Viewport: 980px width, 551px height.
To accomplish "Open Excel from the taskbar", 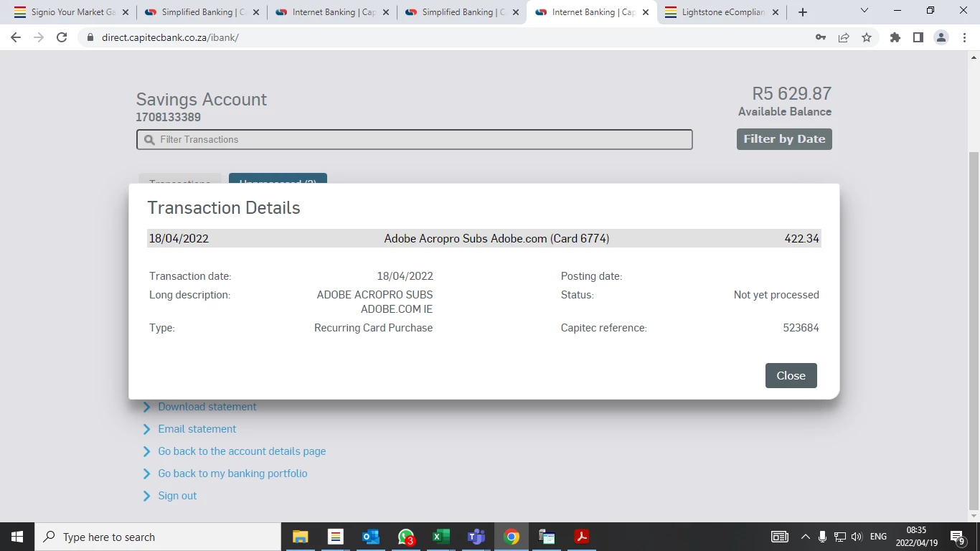I will point(440,537).
